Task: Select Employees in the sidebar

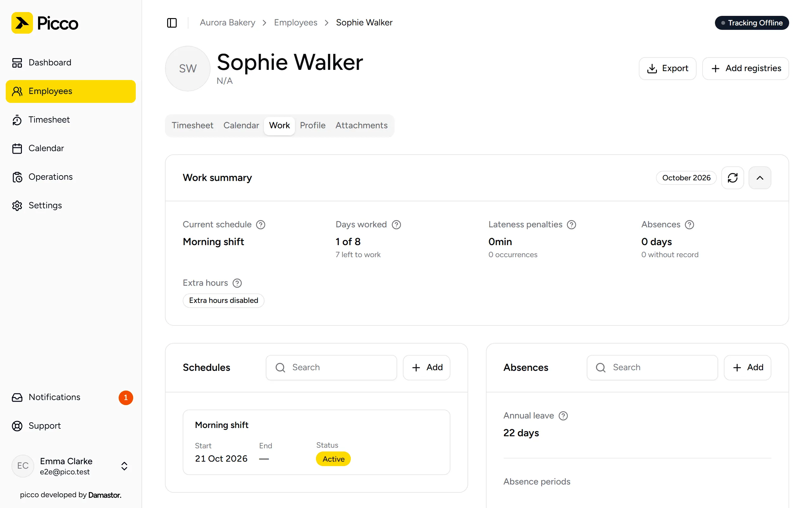Action: click(70, 91)
